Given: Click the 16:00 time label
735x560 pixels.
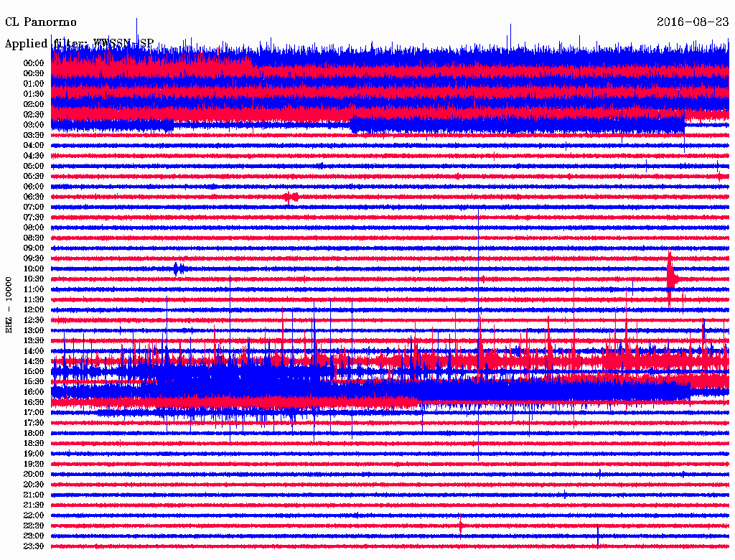Looking at the screenshot, I should point(33,392).
